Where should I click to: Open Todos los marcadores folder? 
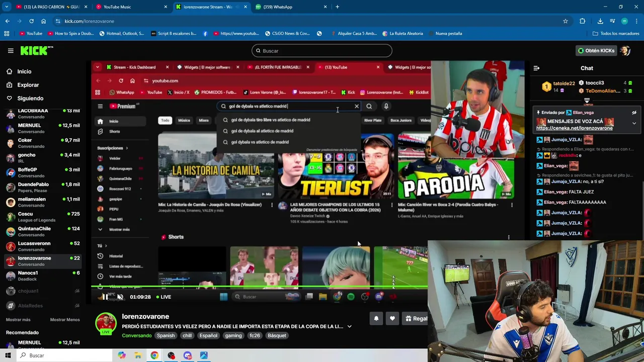[x=616, y=34]
